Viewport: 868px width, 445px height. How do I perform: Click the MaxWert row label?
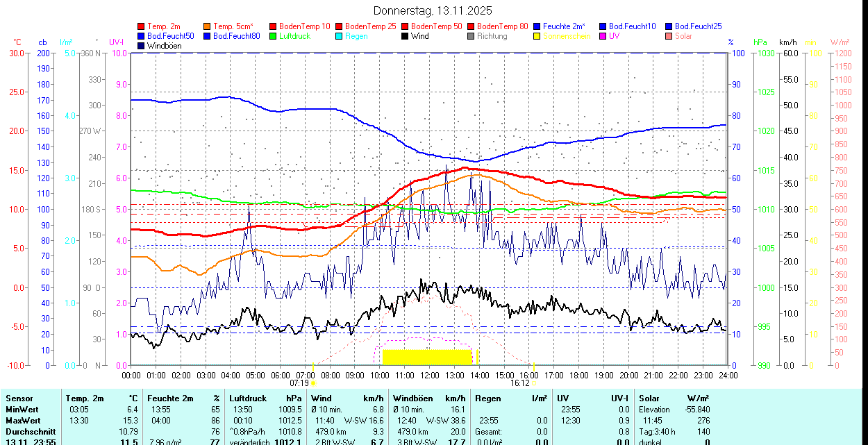pyautogui.click(x=23, y=421)
